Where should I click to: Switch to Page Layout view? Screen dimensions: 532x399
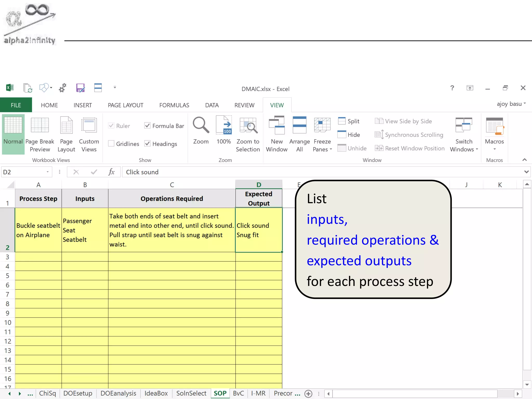pos(66,134)
